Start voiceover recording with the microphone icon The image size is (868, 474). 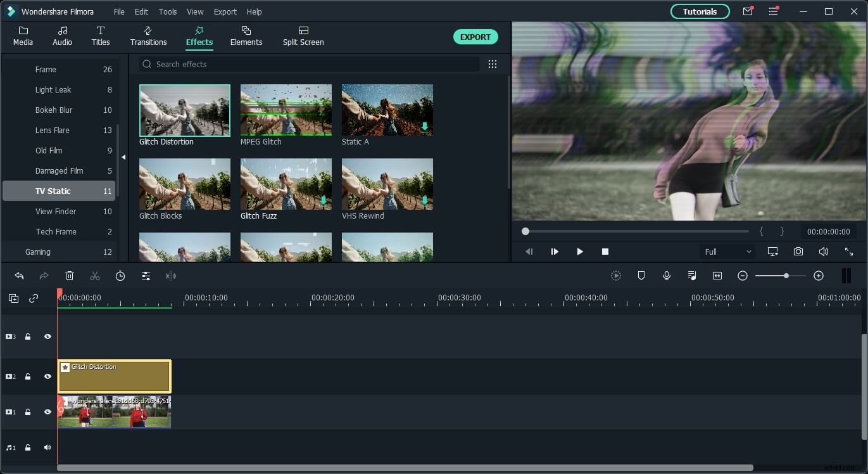click(x=666, y=276)
